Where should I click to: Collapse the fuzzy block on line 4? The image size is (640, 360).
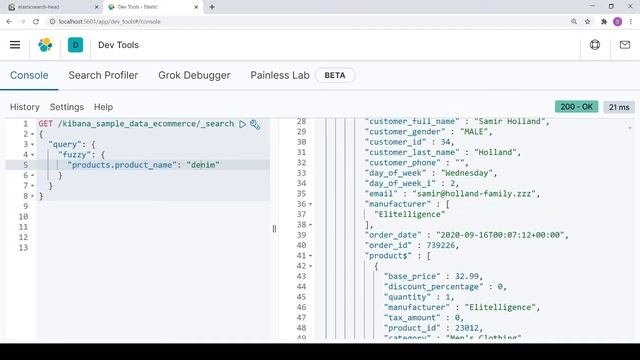tap(33, 155)
